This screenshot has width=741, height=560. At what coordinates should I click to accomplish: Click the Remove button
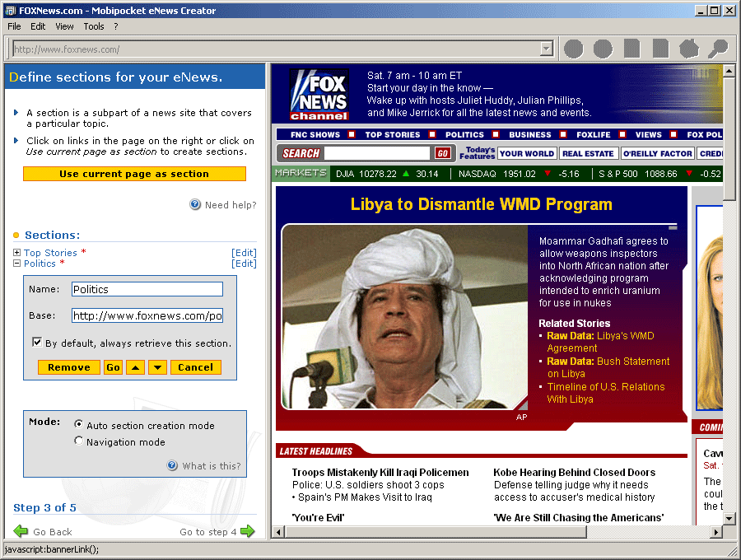coord(69,367)
